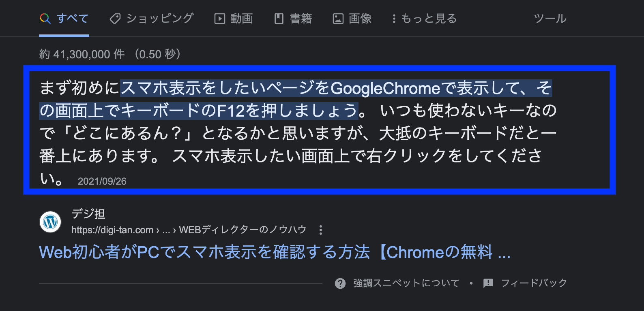Click the images picture icon
The image size is (644, 311).
pos(338,19)
